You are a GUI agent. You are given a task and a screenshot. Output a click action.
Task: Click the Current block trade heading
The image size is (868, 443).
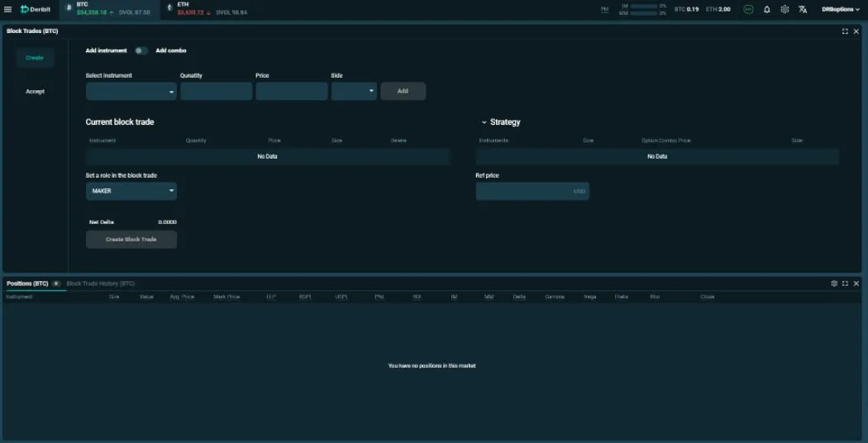click(120, 122)
